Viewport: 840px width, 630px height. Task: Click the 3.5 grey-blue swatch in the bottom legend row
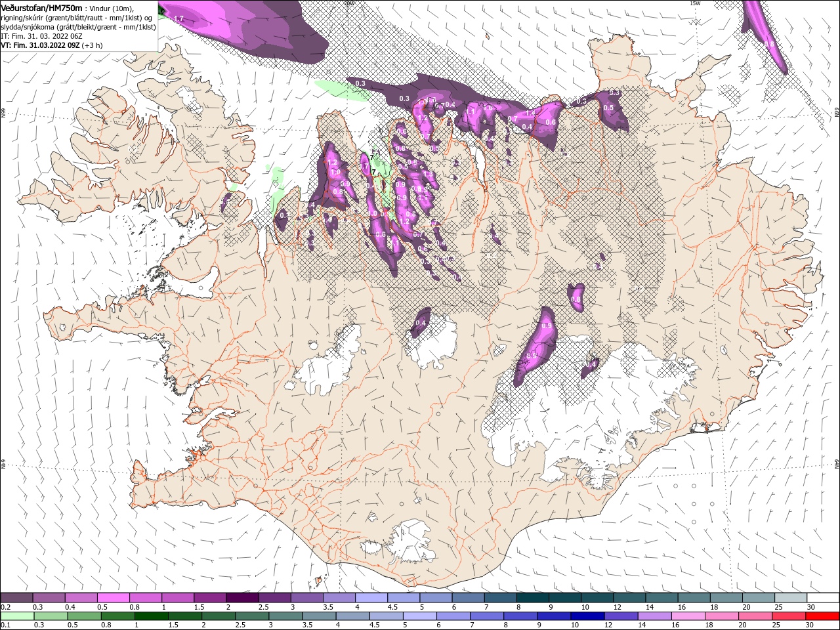(318, 616)
